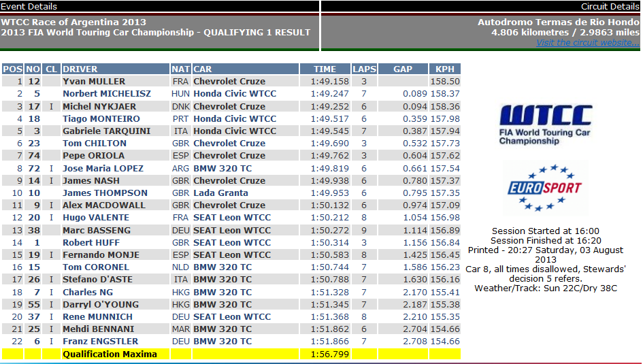Image resolution: width=643 pixels, height=364 pixels.
Task: Click the yellow Qualification Maxima row label
Action: point(110,354)
